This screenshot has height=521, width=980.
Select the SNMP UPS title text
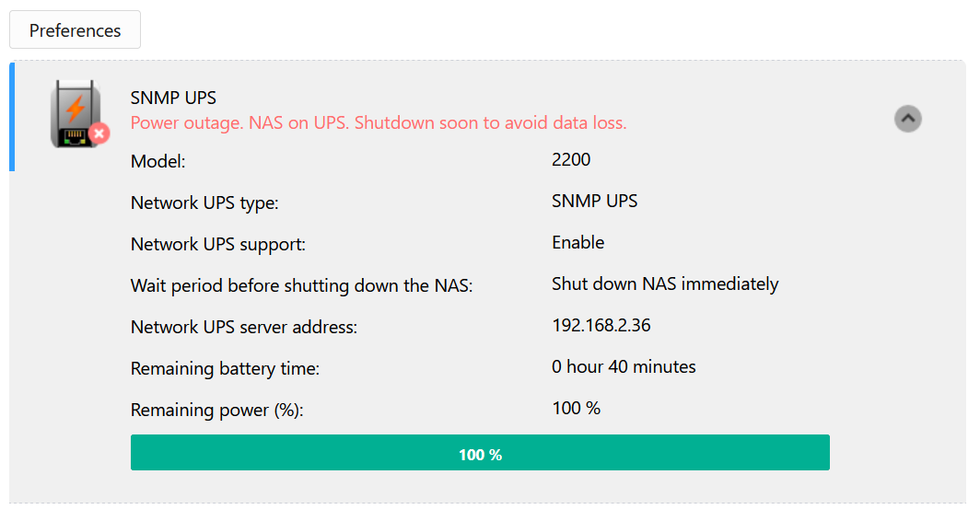tap(173, 98)
